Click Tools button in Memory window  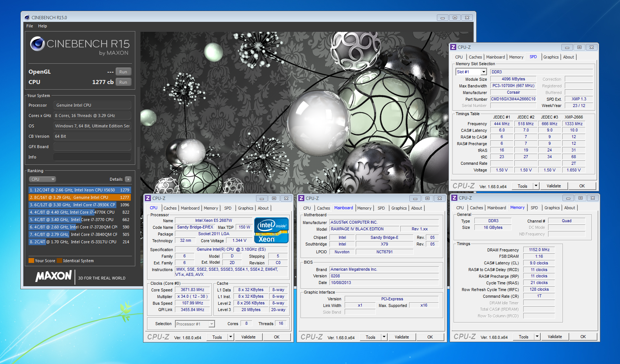[524, 337]
